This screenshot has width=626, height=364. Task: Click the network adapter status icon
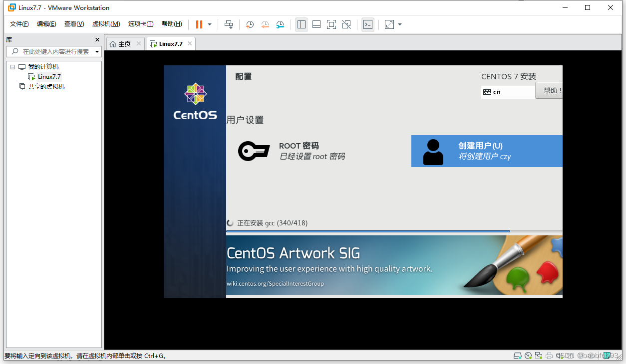(539, 356)
